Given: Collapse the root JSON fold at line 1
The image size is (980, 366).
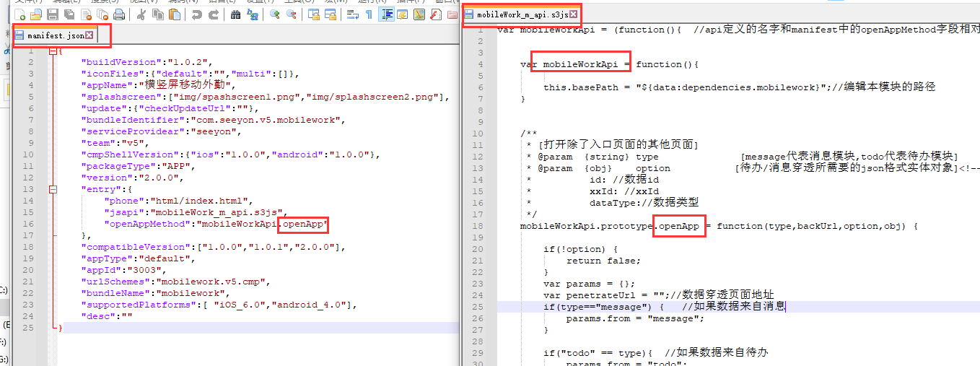Looking at the screenshot, I should tap(53, 51).
